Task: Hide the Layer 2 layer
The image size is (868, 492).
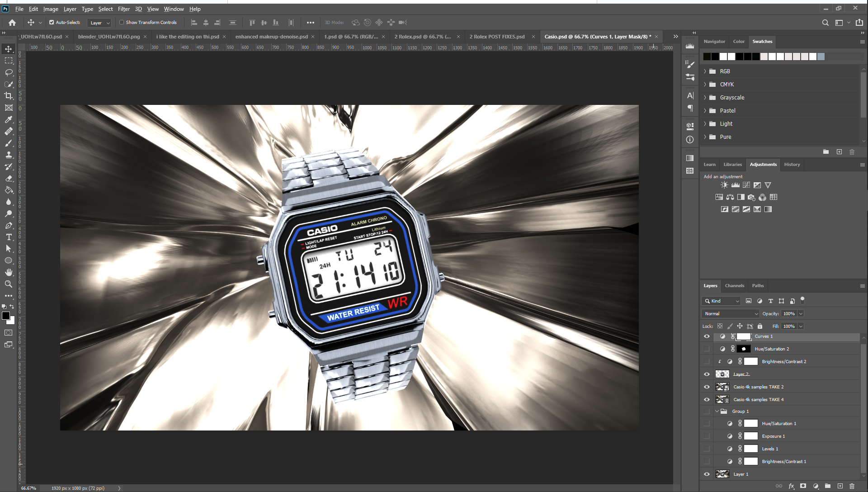Action: [x=707, y=374]
